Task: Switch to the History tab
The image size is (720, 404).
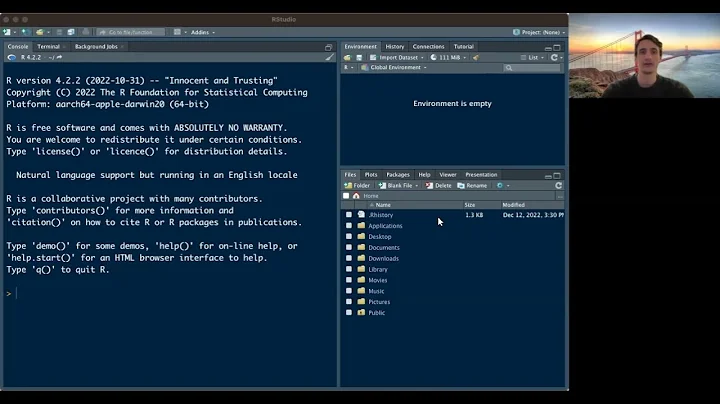Action: tap(394, 46)
